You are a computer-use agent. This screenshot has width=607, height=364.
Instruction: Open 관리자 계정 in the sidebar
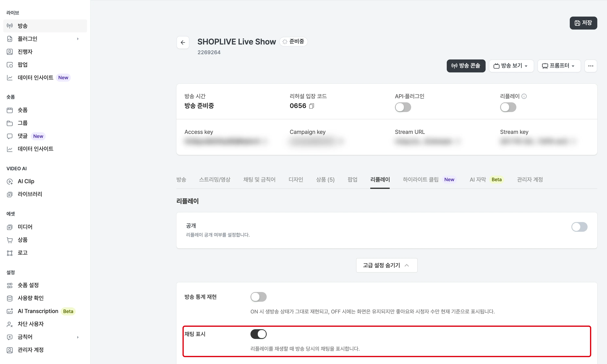point(45,350)
